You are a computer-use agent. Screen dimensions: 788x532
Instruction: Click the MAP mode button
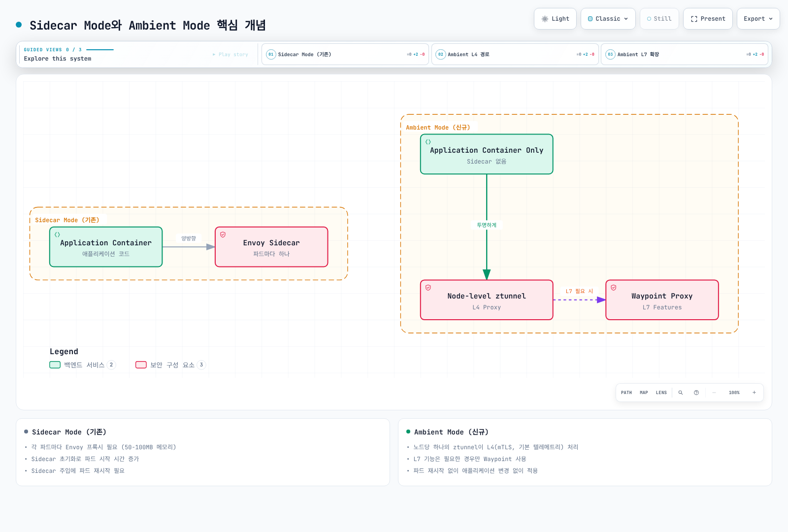pos(644,393)
